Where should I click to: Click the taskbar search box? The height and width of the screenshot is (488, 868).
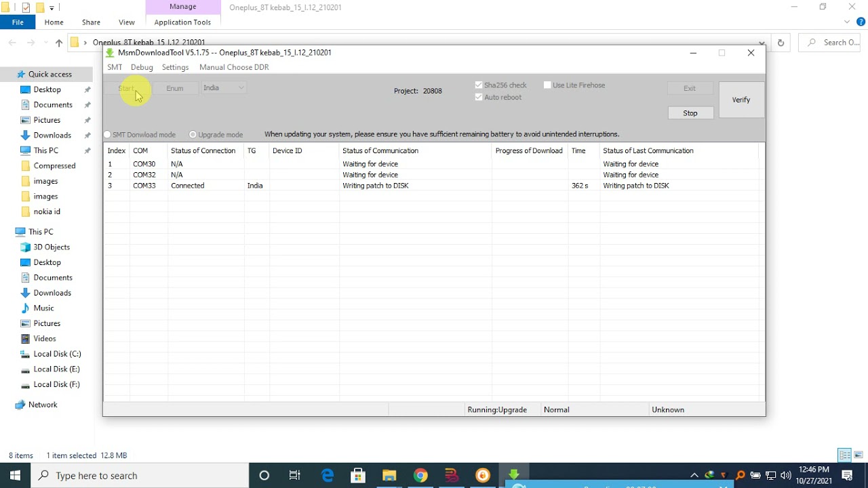[x=140, y=475]
